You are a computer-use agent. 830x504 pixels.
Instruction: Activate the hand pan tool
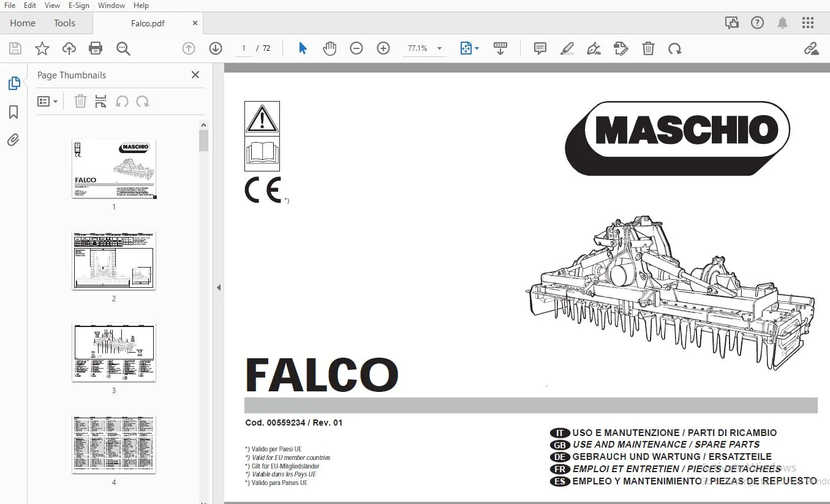tap(330, 48)
